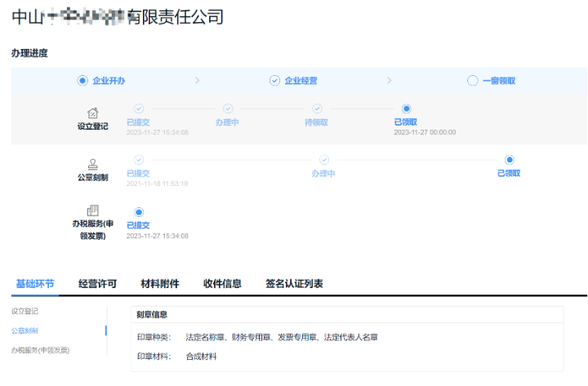The width and height of the screenshot is (588, 386).
Task: Click the 已领取 status dot in 设立登记 row
Action: [x=406, y=109]
